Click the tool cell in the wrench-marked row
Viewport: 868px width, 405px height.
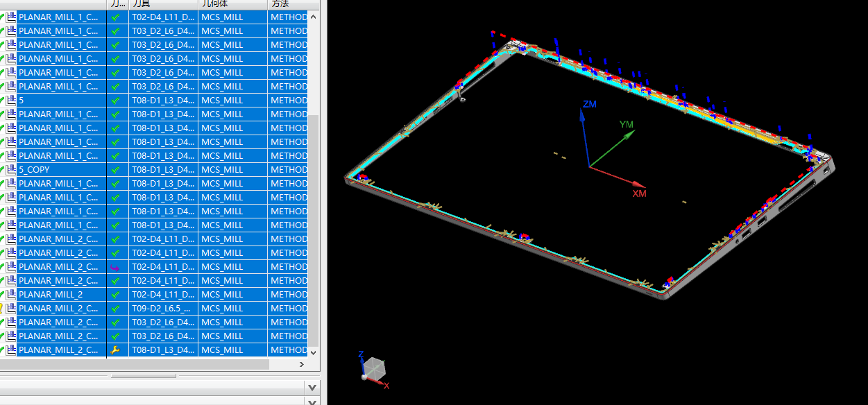point(163,350)
